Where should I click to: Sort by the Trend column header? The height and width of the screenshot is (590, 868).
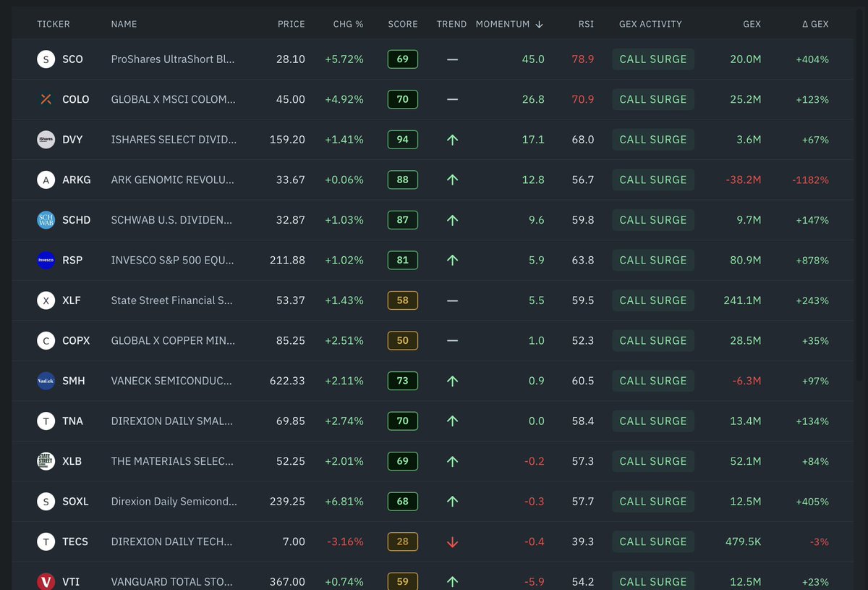coord(452,24)
